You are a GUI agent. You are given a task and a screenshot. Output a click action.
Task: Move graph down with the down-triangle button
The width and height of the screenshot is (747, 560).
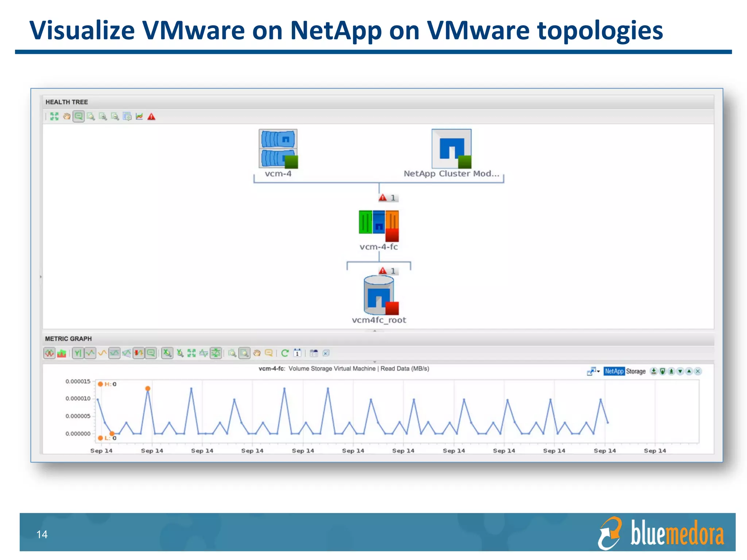(x=680, y=371)
